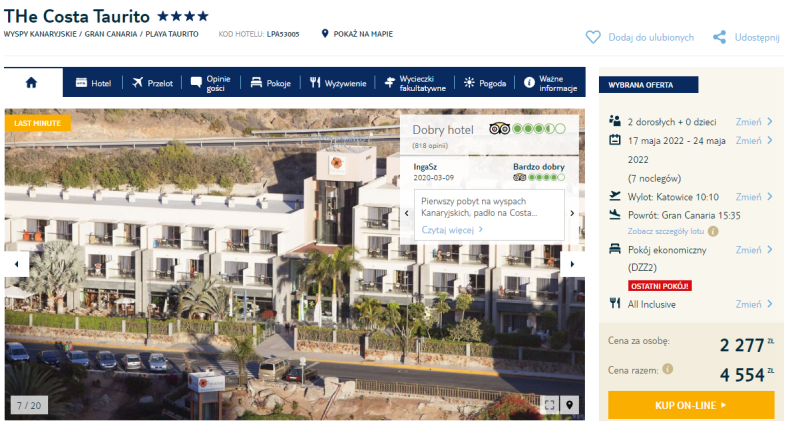This screenshot has width=790, height=421.
Task: Click the map pin icon on the photo
Action: [x=569, y=405]
